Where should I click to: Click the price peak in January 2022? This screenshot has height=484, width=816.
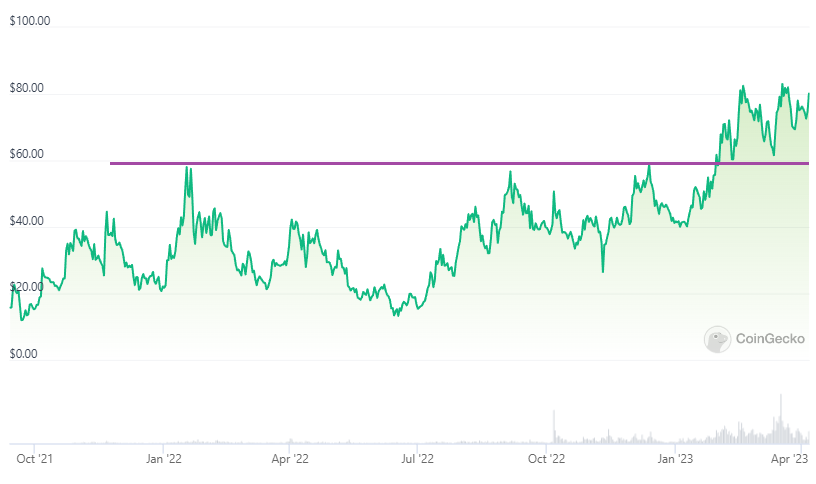click(186, 169)
